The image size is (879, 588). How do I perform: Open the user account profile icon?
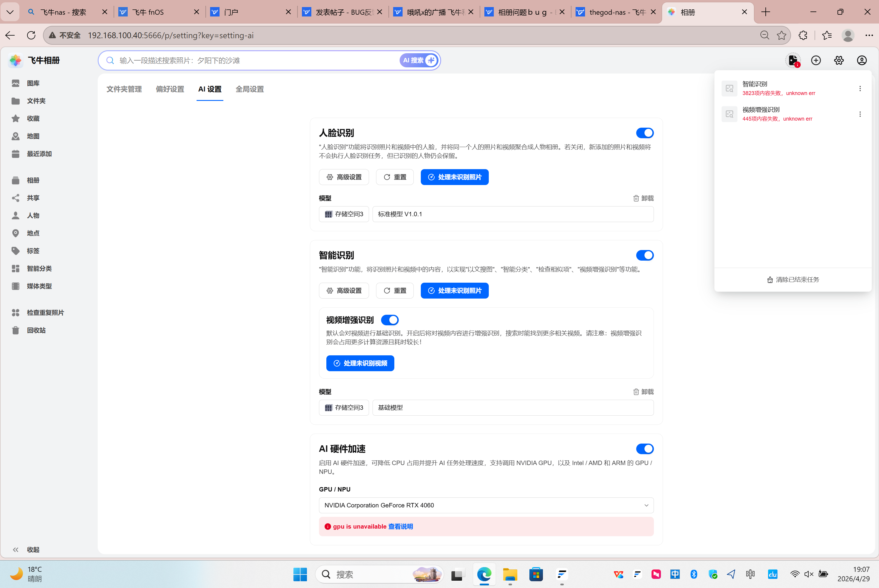point(861,60)
